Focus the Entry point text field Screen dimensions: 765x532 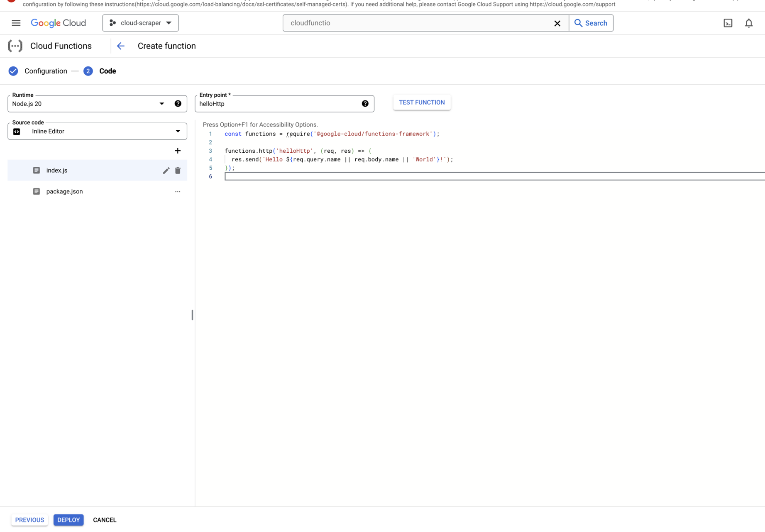(278, 104)
